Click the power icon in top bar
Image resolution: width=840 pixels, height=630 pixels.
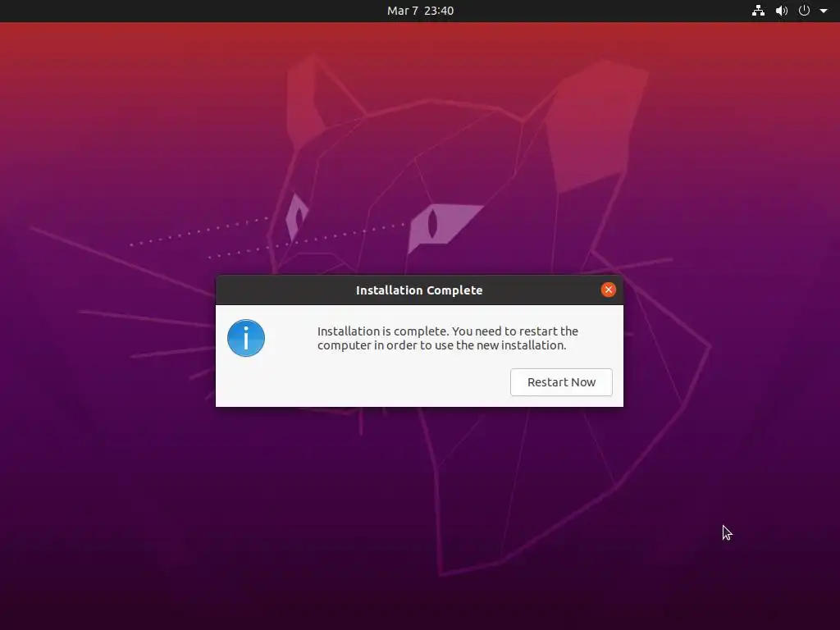pos(804,11)
